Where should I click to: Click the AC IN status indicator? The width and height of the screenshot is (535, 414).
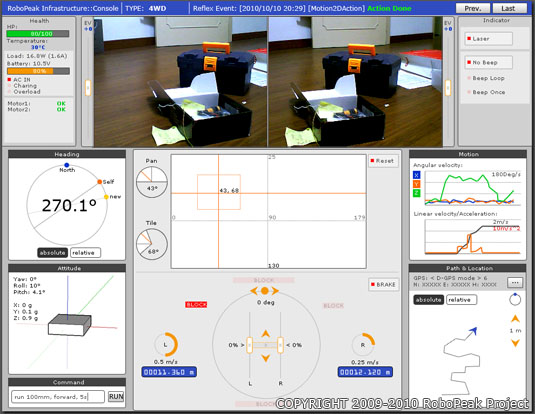[19, 80]
